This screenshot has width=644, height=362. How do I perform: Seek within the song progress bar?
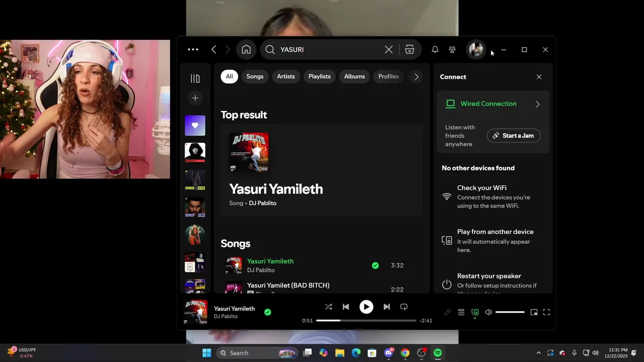366,320
